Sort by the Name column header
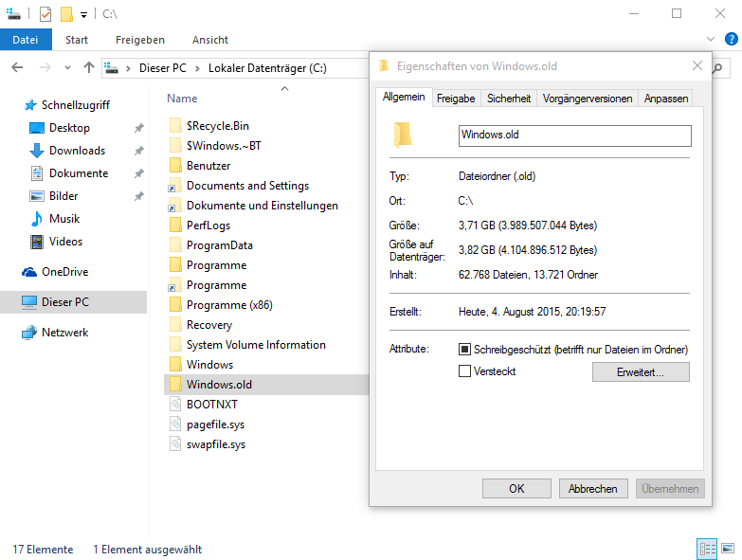Image resolution: width=742 pixels, height=560 pixels. click(182, 99)
